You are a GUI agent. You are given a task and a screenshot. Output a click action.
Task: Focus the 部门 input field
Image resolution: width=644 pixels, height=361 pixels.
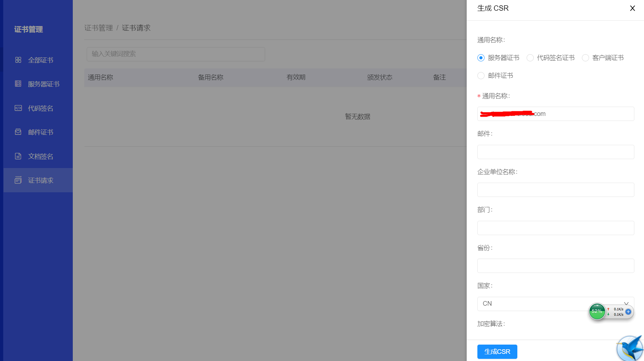click(556, 228)
